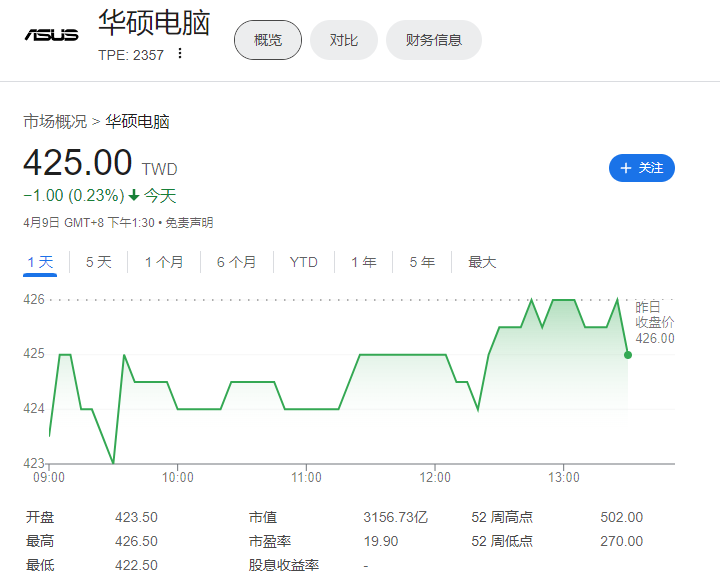Click the 最高 value 426.50
The image size is (720, 586).
click(136, 541)
